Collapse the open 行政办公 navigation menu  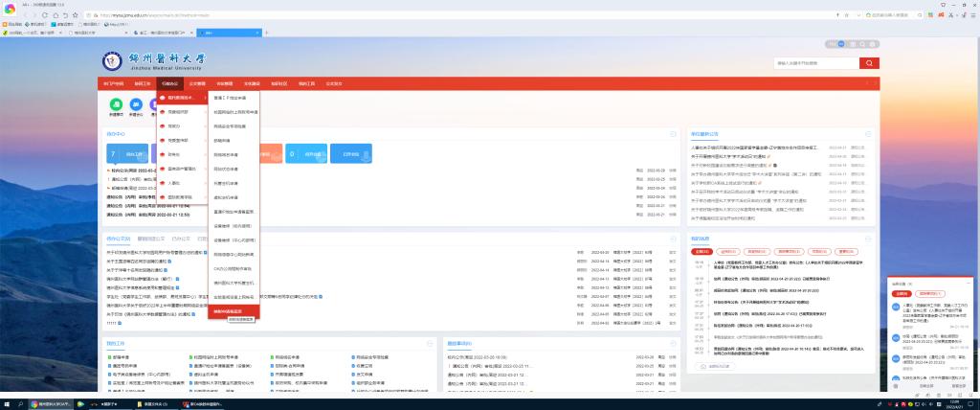coord(169,83)
